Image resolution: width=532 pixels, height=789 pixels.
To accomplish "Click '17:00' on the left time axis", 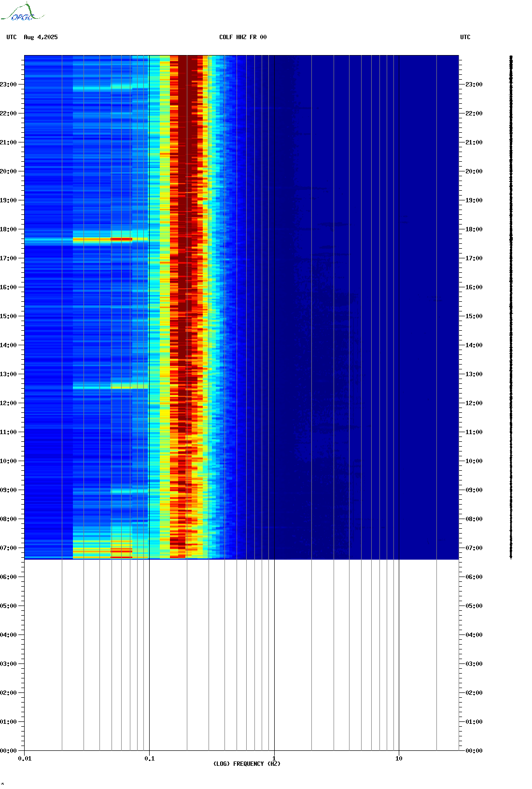I will [8, 258].
